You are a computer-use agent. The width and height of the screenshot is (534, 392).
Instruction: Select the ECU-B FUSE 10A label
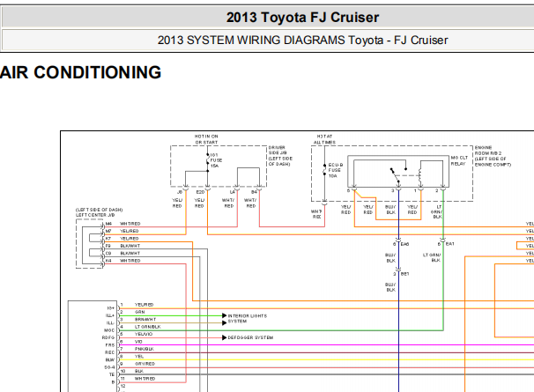click(x=335, y=170)
